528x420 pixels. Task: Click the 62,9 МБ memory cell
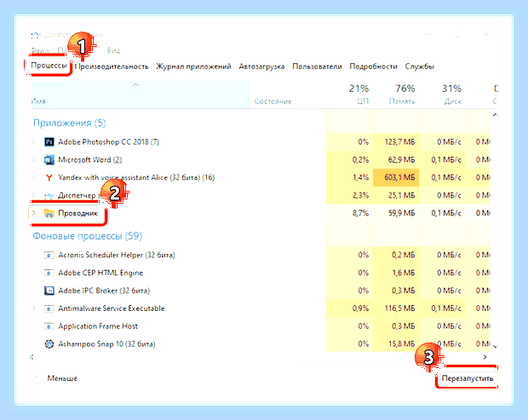point(396,159)
